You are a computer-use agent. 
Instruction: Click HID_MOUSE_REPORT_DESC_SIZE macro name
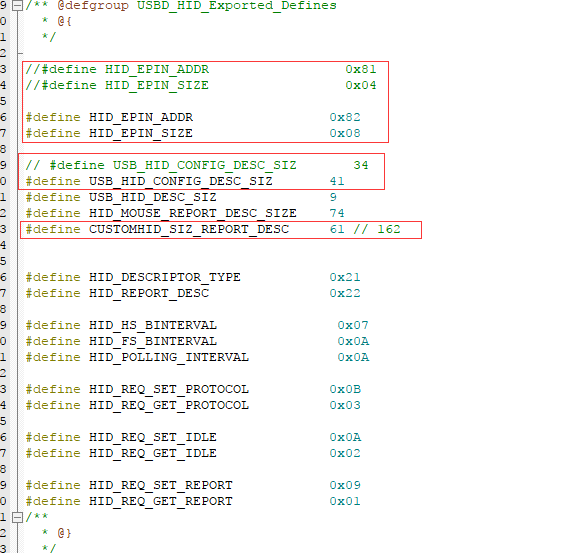click(x=192, y=213)
